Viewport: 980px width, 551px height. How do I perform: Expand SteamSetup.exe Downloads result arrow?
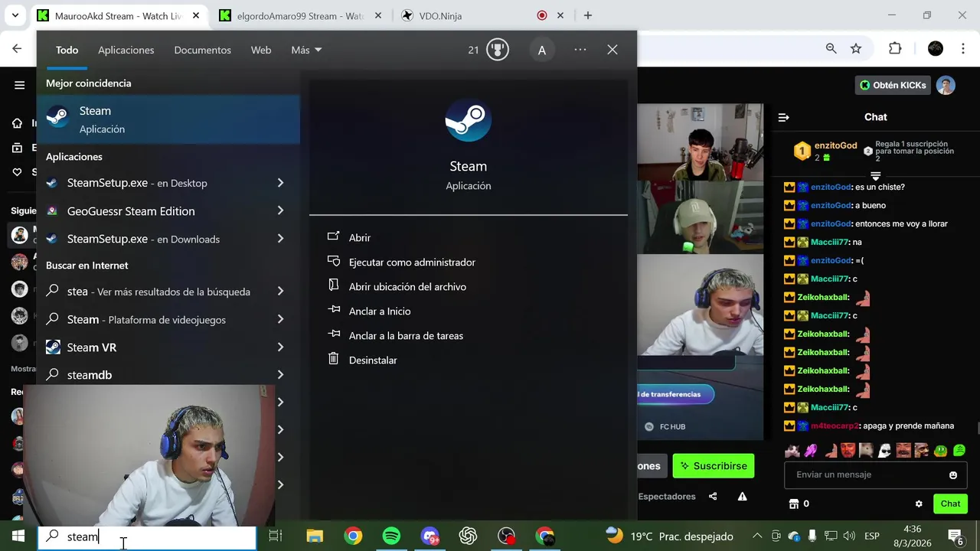(280, 239)
